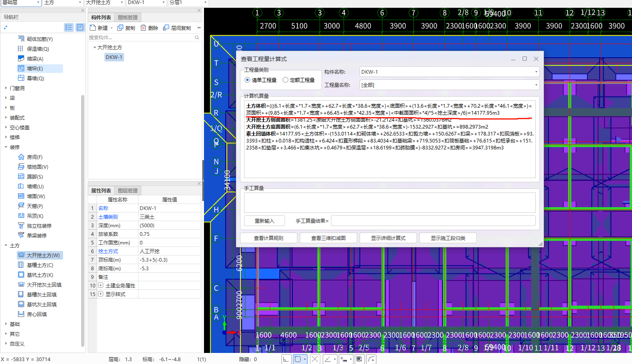632x364 pixels.
Task: Open the 挖土方式 property link
Action: pos(108,251)
